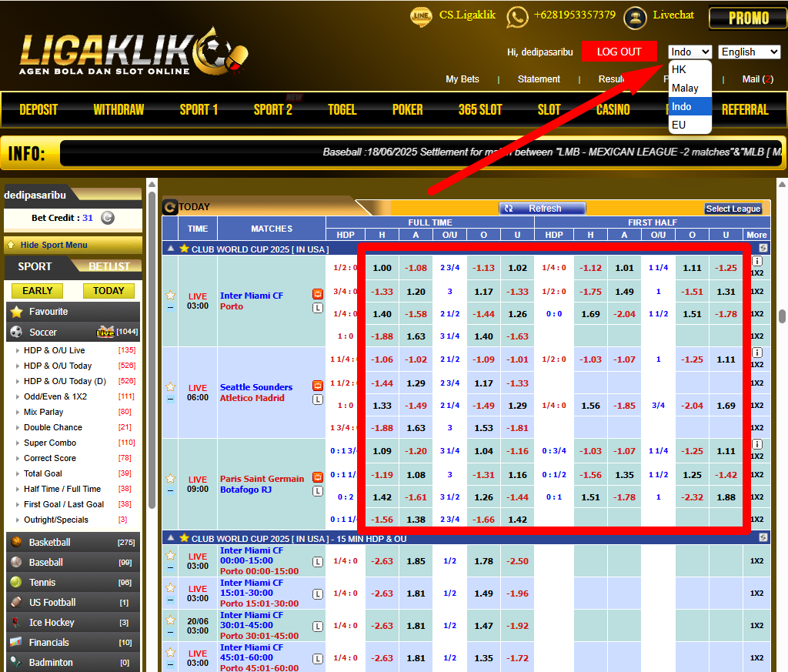Image resolution: width=788 pixels, height=672 pixels.
Task: Open the English language dropdown
Action: (750, 52)
